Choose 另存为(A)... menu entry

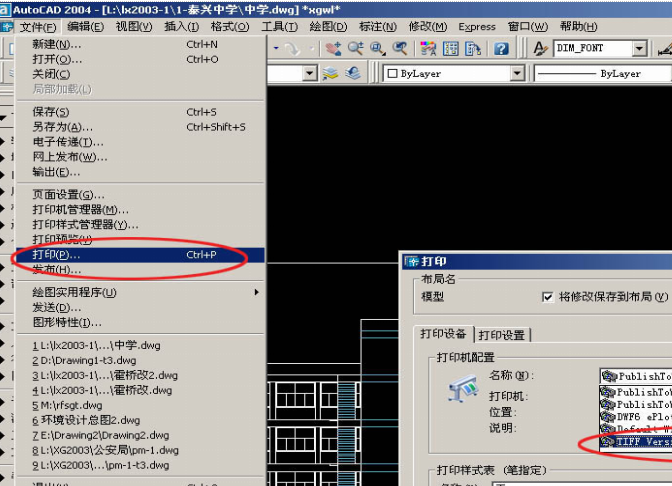pyautogui.click(x=139, y=127)
